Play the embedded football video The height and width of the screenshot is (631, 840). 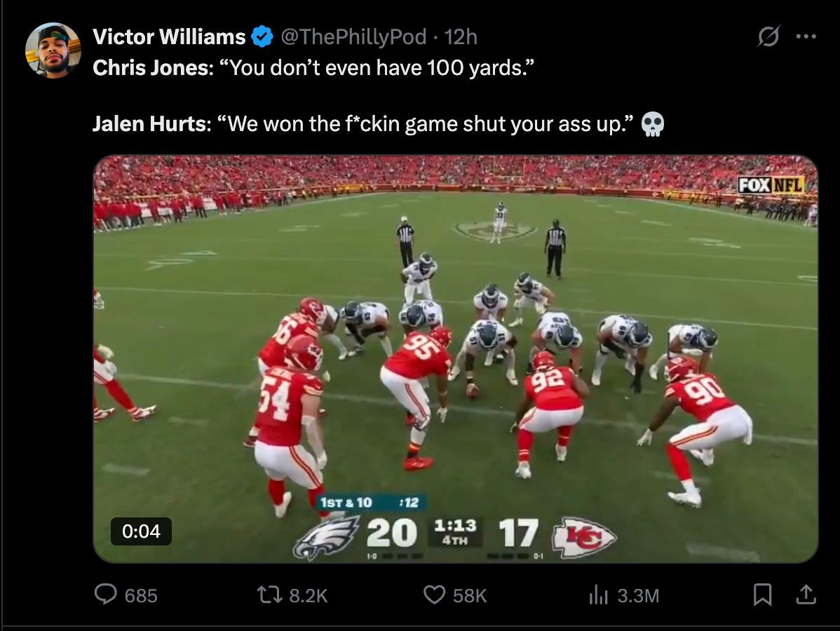455,359
